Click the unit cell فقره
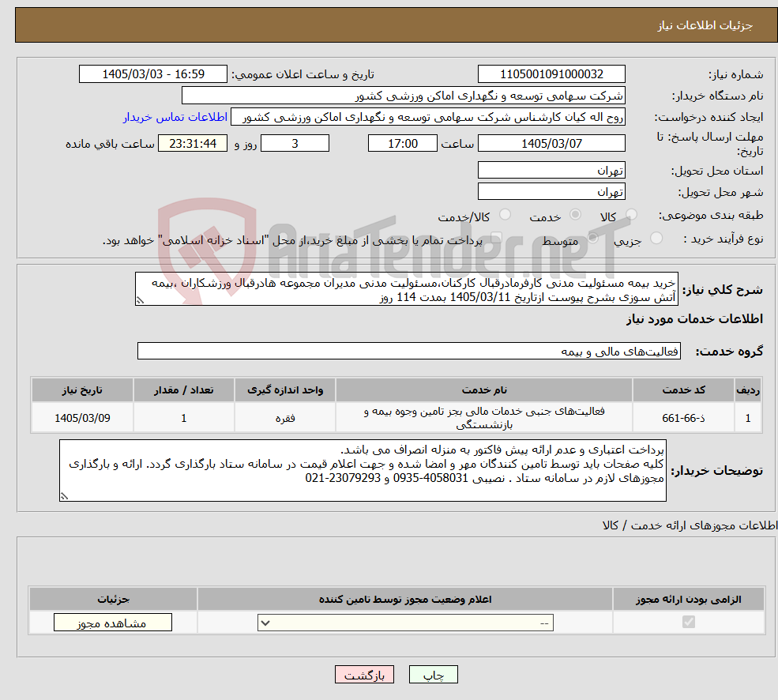The width and height of the screenshot is (778, 700). (x=285, y=418)
